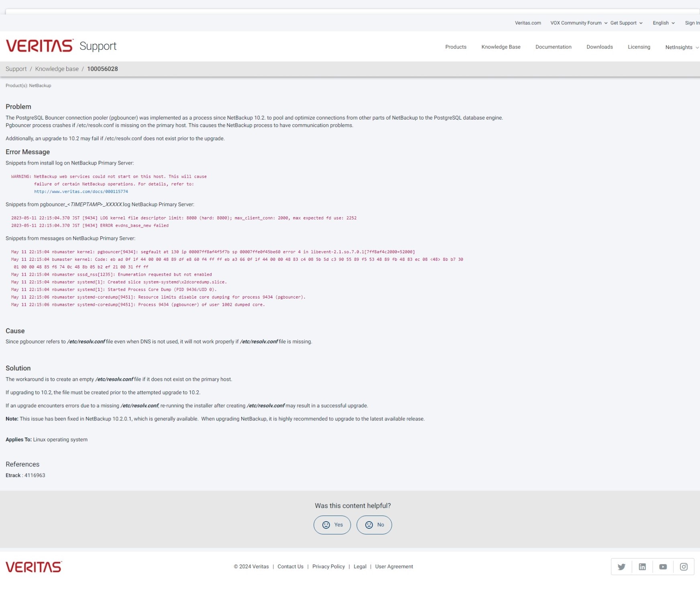This screenshot has height=595, width=700.
Task: Expand the NetInsights menu
Action: pos(682,47)
